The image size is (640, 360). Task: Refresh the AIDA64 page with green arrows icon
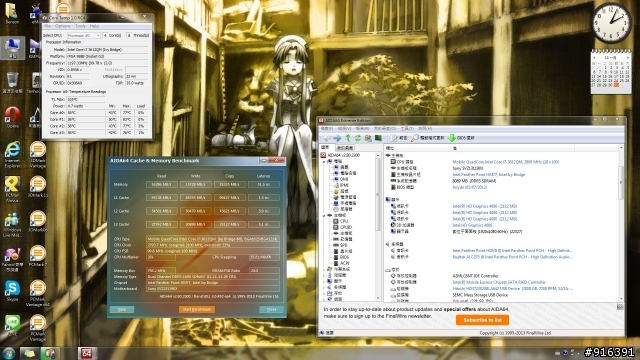pyautogui.click(x=358, y=138)
